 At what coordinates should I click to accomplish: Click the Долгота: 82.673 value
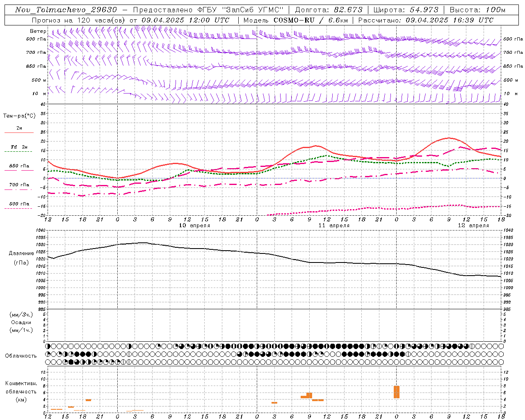coord(329,10)
